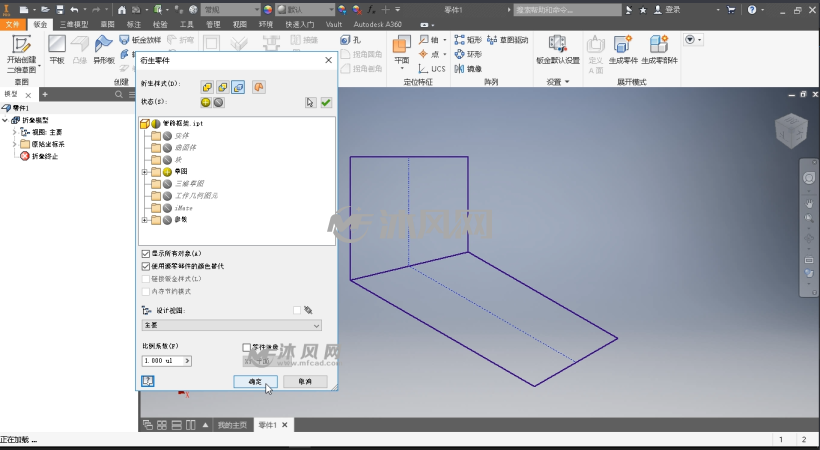Click the scale factor input field
The width and height of the screenshot is (820, 450).
tap(162, 361)
